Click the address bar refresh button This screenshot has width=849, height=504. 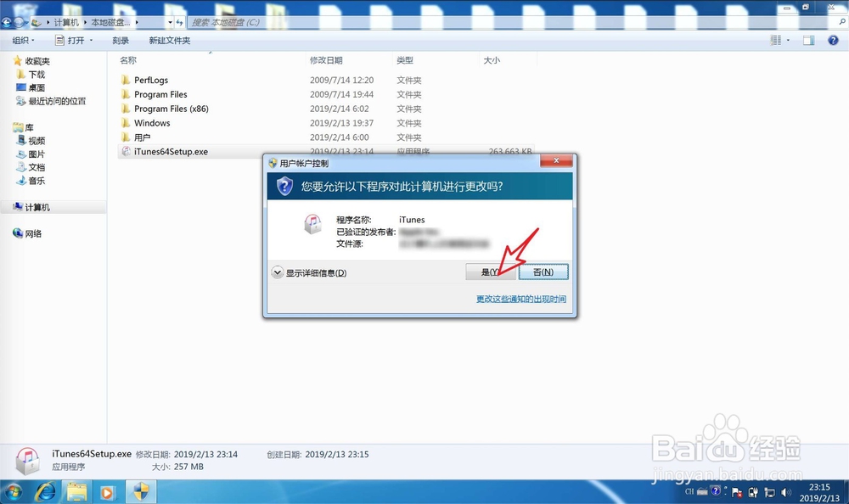click(x=179, y=22)
